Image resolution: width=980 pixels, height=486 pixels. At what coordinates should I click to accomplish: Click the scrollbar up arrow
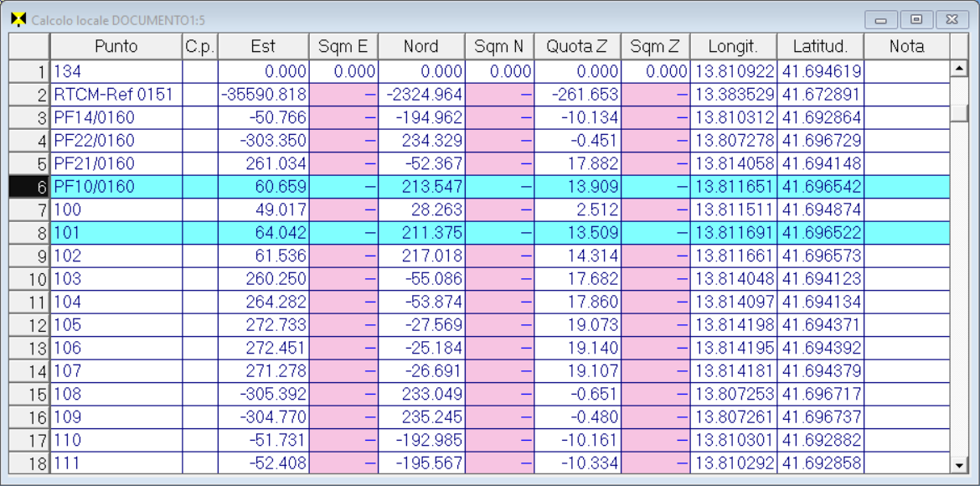[x=959, y=68]
